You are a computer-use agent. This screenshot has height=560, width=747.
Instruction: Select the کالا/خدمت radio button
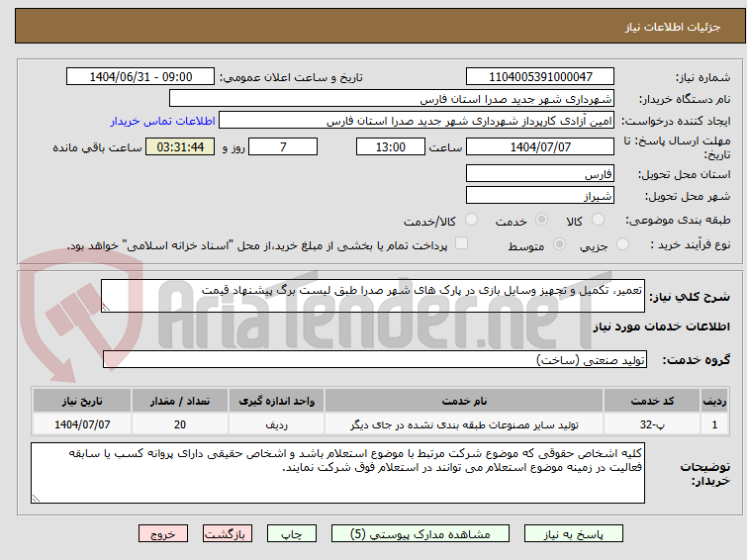point(471,220)
